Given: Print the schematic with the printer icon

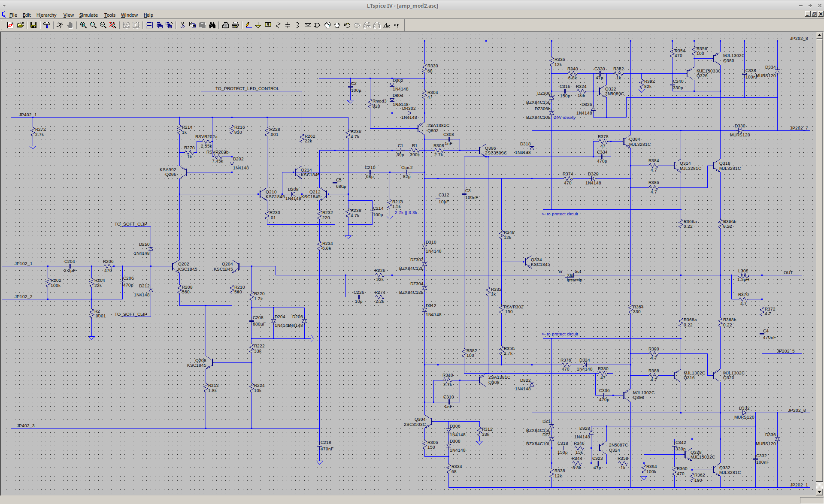Looking at the screenshot, I should [x=235, y=25].
